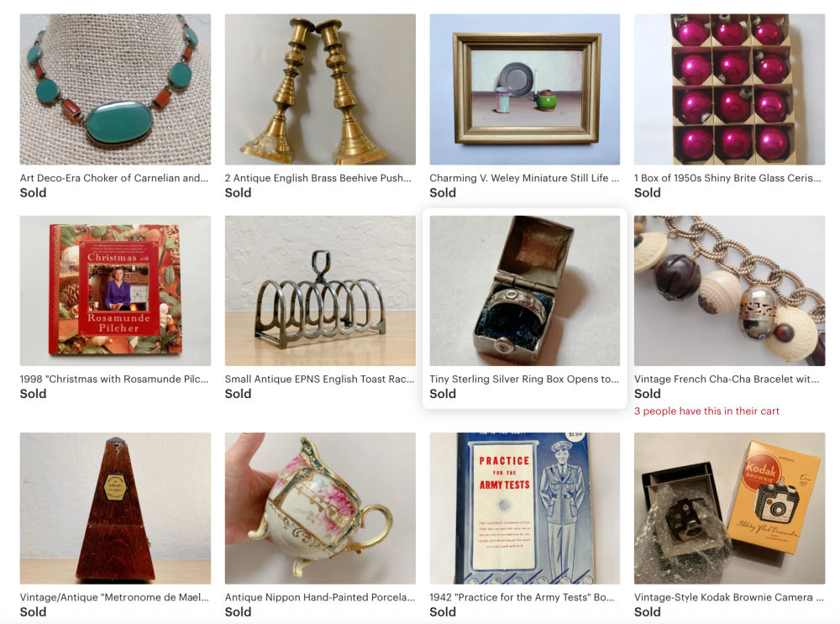The height and width of the screenshot is (624, 840).
Task: Open the Kodak Brownie Camera photo
Action: click(x=729, y=508)
